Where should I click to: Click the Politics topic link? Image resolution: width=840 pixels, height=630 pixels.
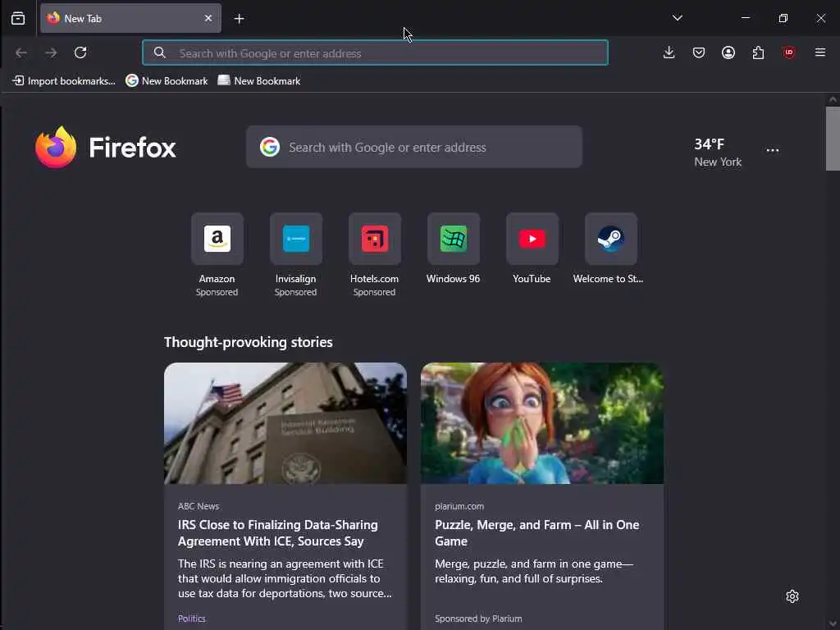click(192, 619)
